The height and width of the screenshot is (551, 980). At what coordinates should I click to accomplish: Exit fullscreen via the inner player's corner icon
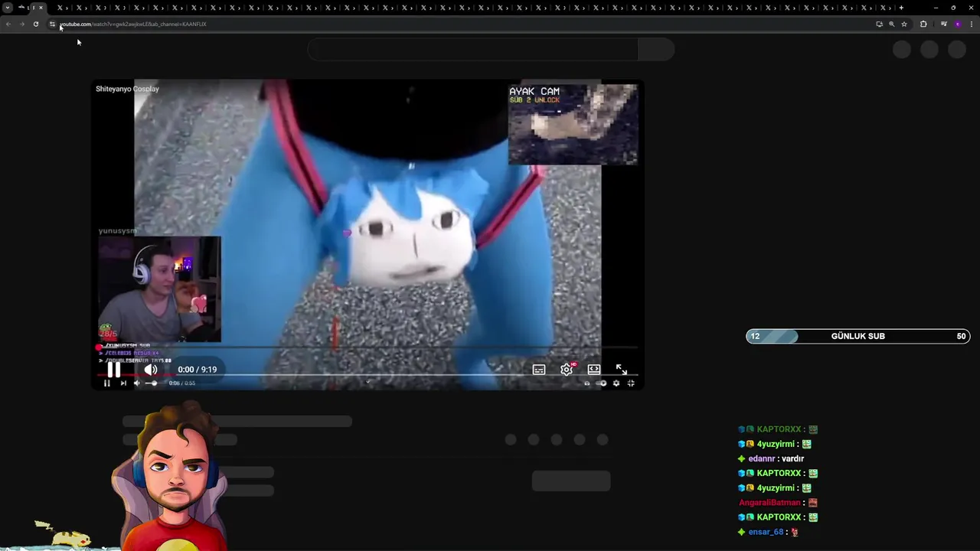coord(631,383)
